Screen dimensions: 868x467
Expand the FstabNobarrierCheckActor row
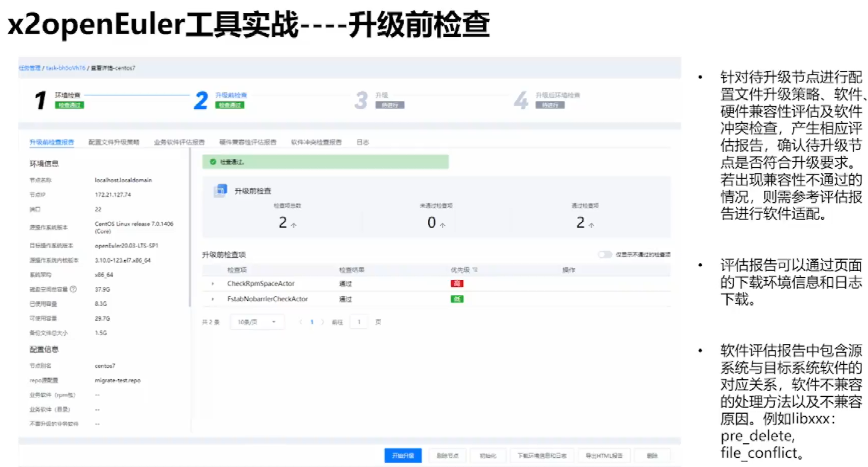[213, 299]
